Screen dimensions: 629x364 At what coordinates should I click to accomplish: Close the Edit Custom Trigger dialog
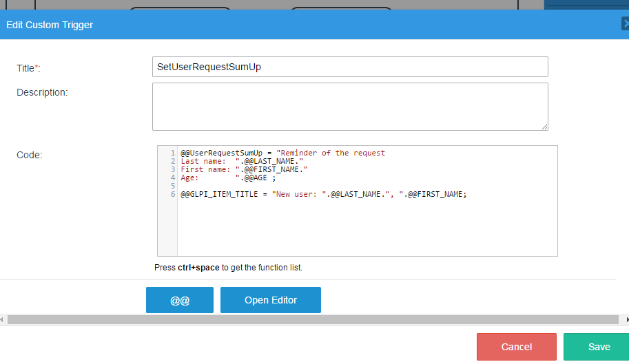[625, 24]
